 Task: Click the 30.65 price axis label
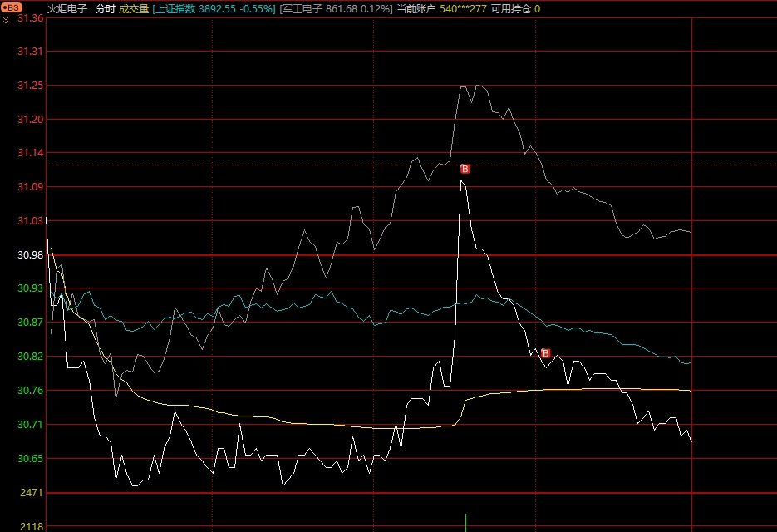[31, 459]
